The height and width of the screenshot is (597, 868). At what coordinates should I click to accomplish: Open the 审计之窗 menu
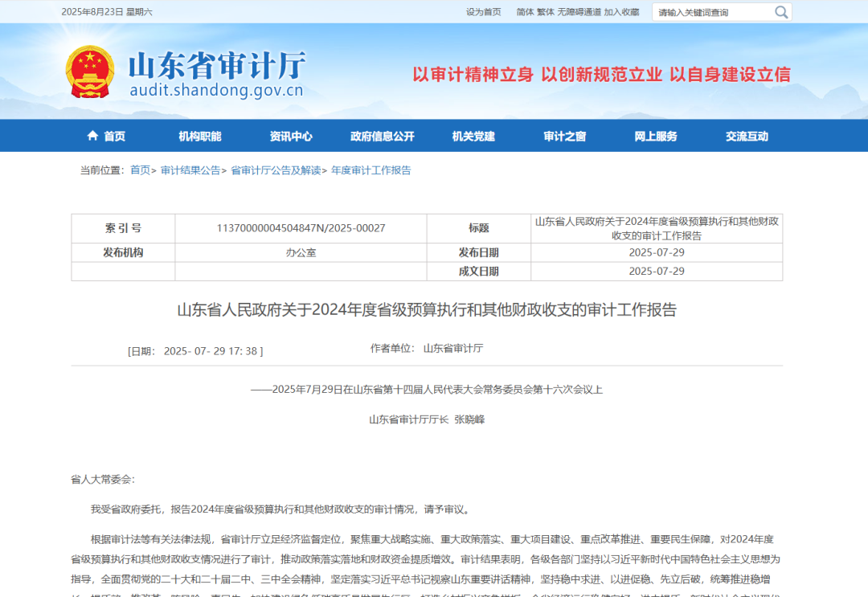click(x=565, y=136)
